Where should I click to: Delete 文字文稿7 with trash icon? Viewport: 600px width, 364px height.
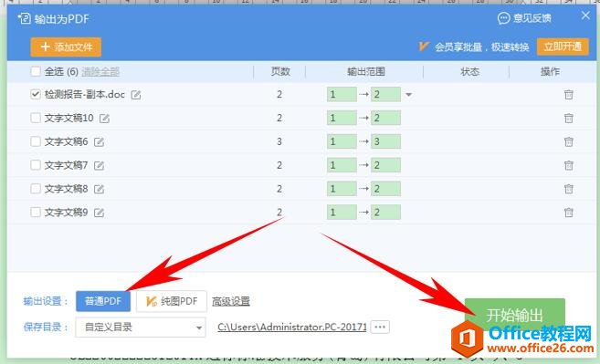coord(569,165)
